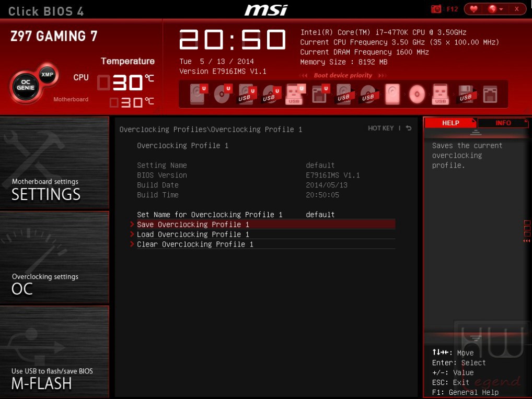The height and width of the screenshot is (399, 532).
Task: Pick the legacy USB CD/DVD boot icon
Action: pos(368,94)
